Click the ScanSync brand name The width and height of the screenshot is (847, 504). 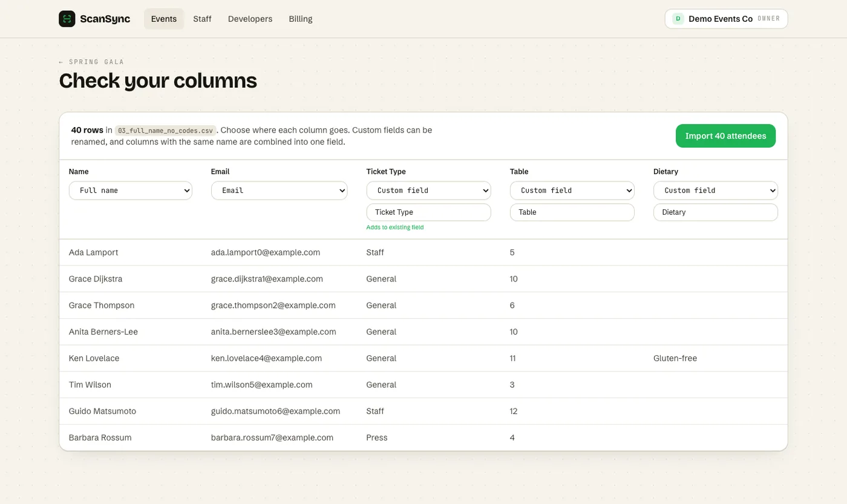pyautogui.click(x=105, y=19)
